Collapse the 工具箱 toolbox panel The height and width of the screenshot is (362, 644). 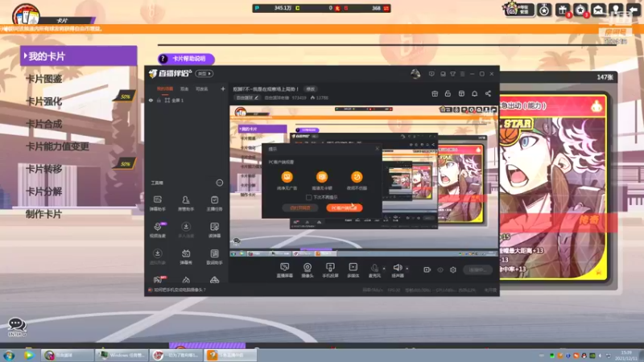pyautogui.click(x=219, y=183)
